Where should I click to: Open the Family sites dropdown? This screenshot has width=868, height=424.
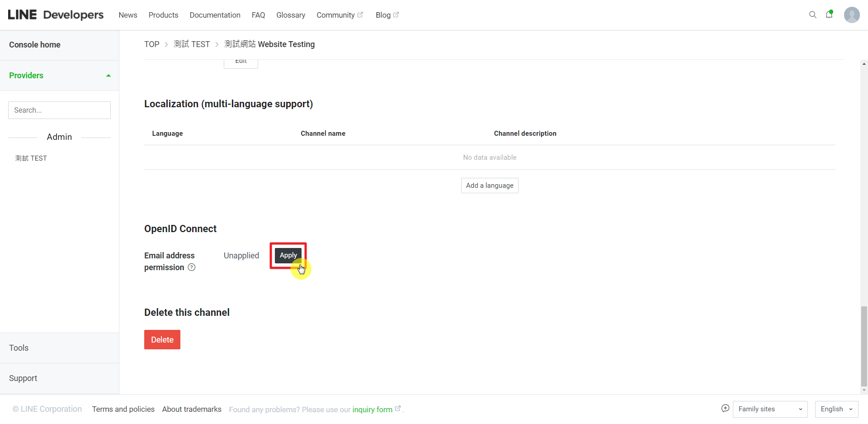tap(770, 409)
